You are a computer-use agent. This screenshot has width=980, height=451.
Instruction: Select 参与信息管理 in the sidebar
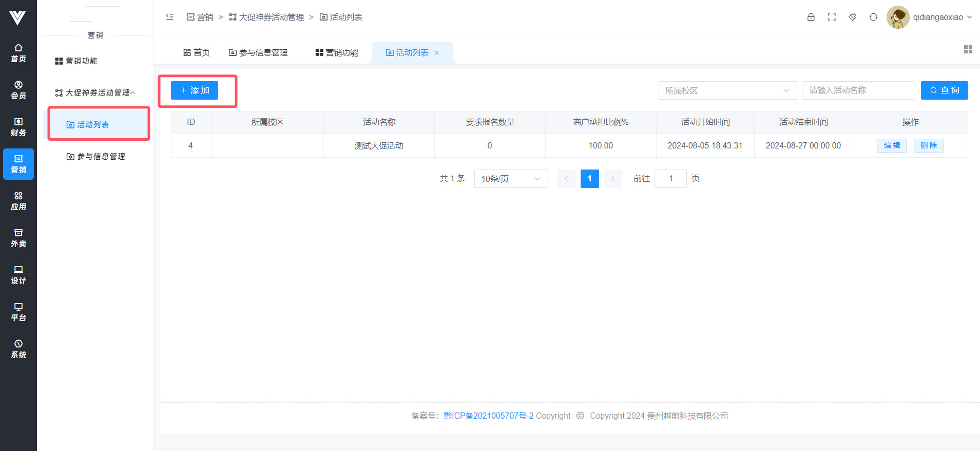click(96, 157)
